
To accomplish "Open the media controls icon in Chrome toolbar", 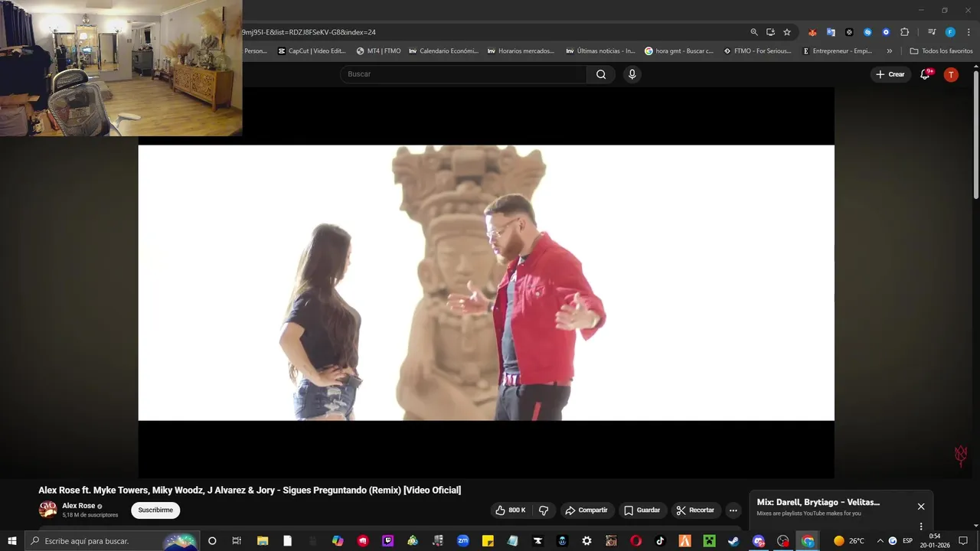I will (x=932, y=32).
